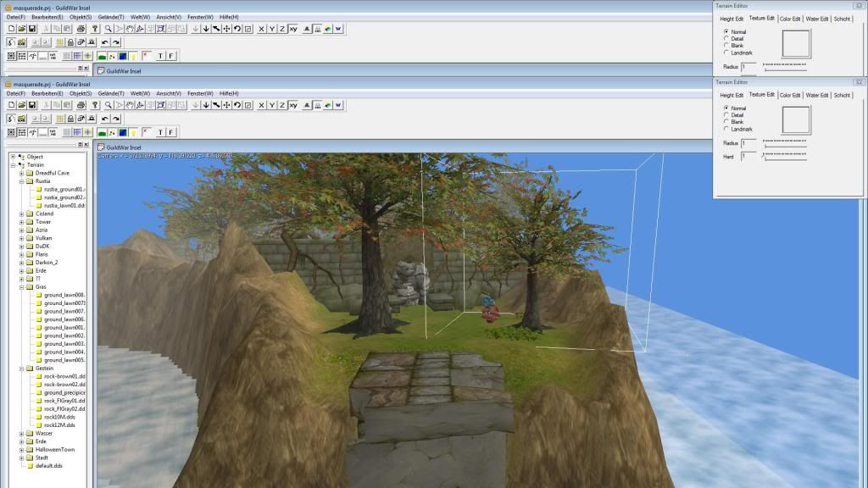Collapse the Gras folder

pyautogui.click(x=21, y=287)
